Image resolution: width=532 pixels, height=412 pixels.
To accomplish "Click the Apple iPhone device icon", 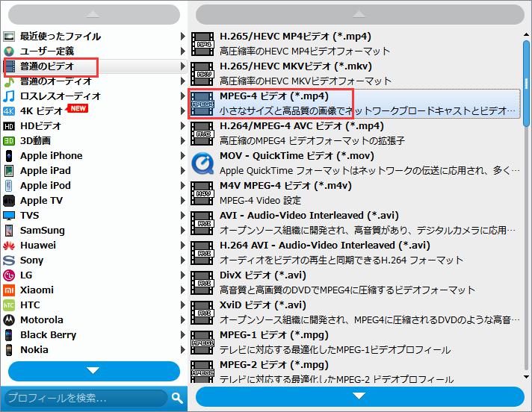I will [9, 156].
